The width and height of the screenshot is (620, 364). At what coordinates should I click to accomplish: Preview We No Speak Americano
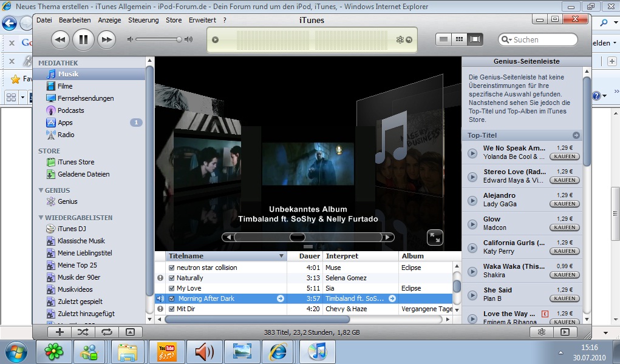pos(472,153)
